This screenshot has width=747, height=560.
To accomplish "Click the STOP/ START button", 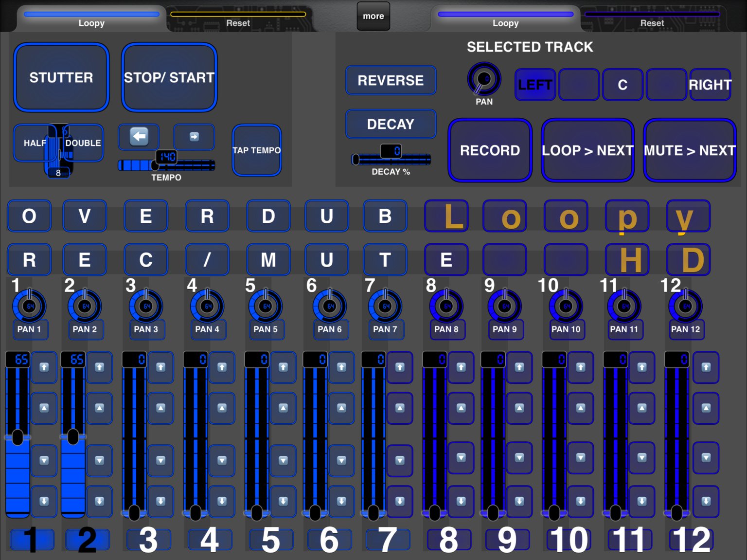I will [x=169, y=77].
